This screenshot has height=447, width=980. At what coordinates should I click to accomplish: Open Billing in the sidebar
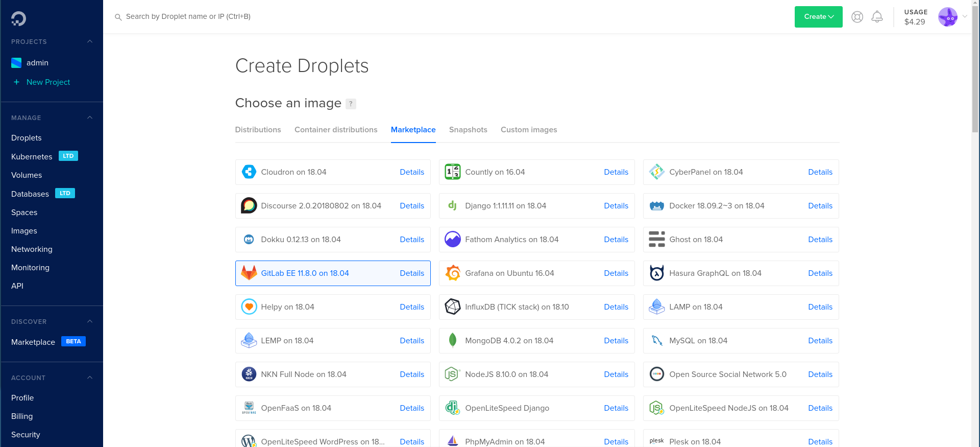[22, 416]
